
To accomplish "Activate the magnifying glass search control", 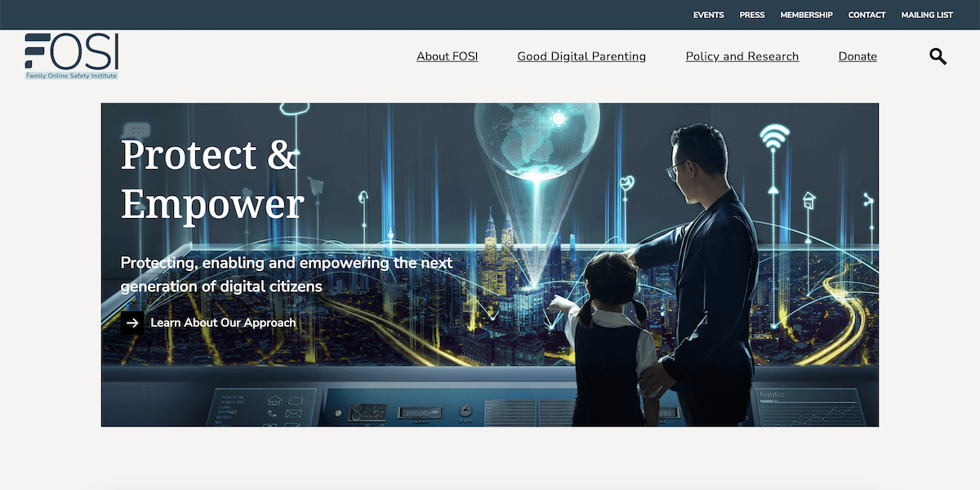I will [938, 56].
